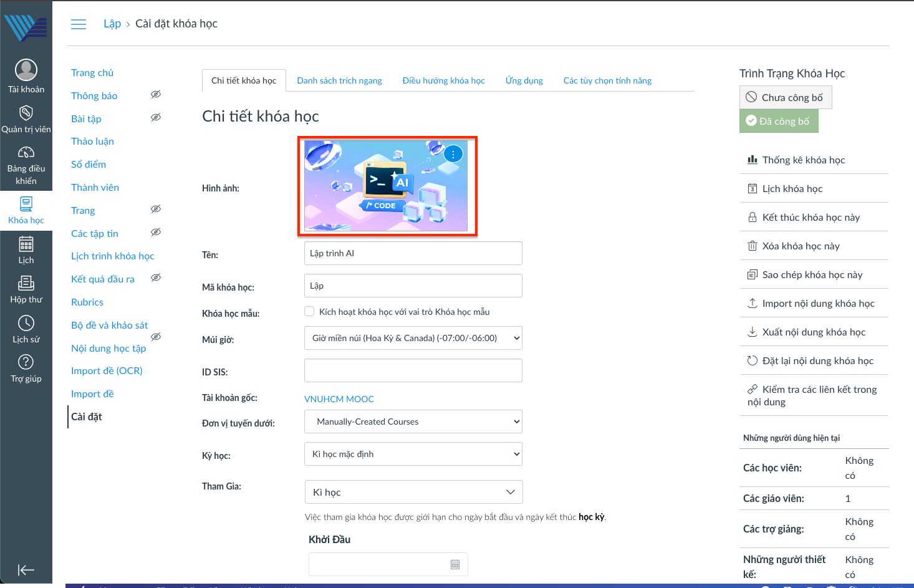This screenshot has height=588, width=914.
Task: Collapse the global navigation sidebar
Action: (x=26, y=570)
